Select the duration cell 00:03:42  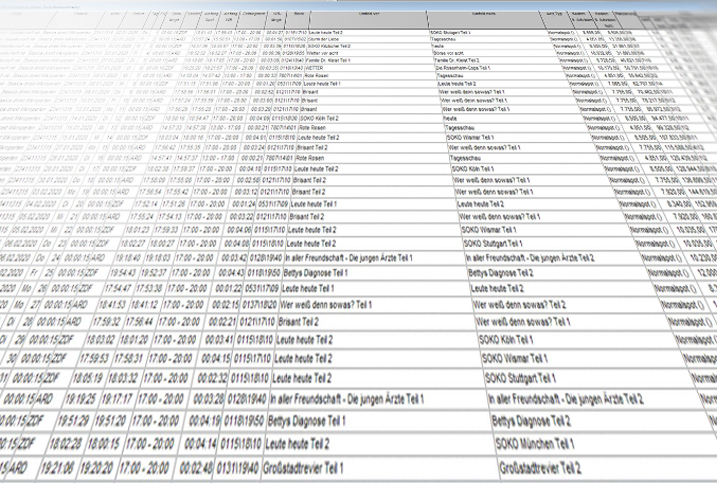click(233, 258)
